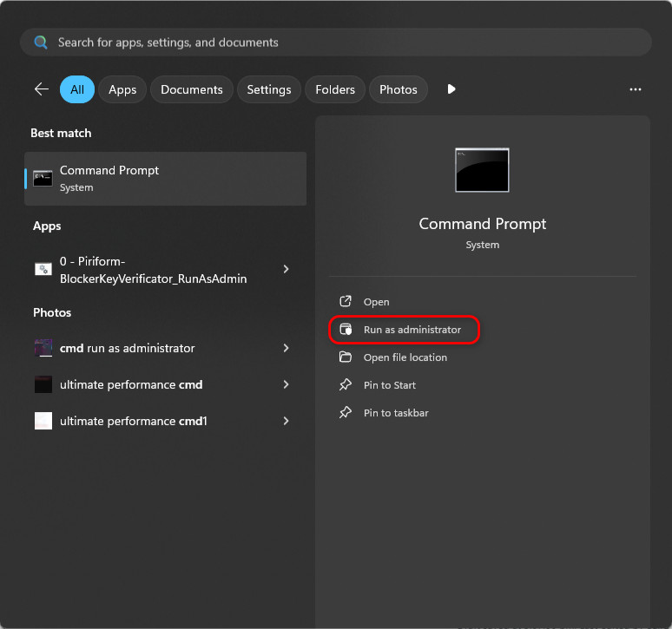The image size is (672, 629).
Task: Filter results by Settings
Action: point(269,89)
